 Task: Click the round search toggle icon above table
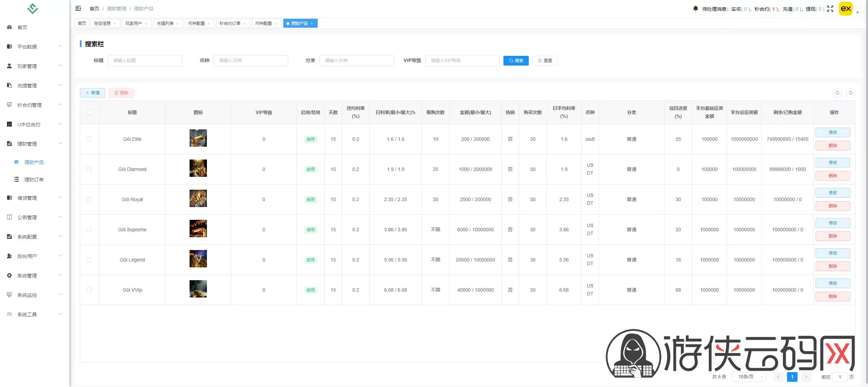[837, 93]
